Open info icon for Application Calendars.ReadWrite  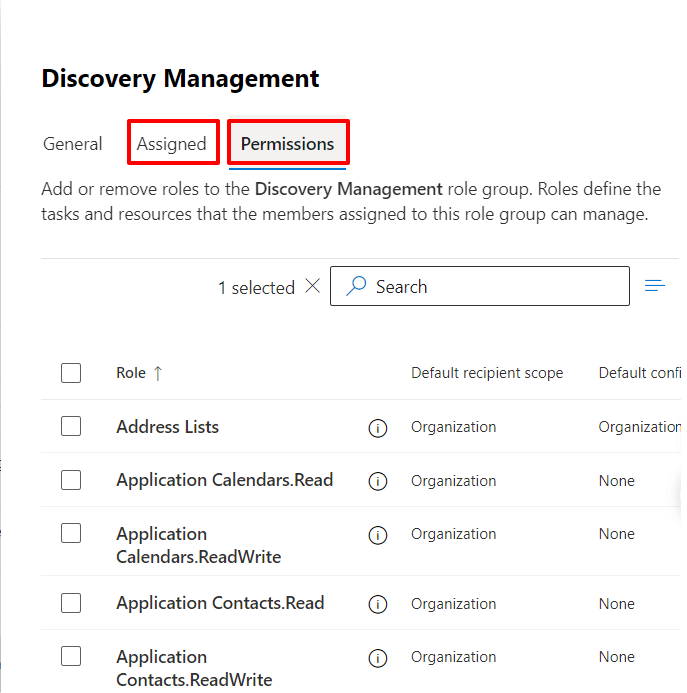click(378, 535)
